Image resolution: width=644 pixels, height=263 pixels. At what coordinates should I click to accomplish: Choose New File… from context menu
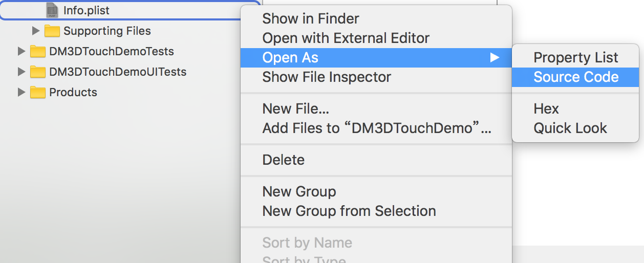[x=295, y=109]
